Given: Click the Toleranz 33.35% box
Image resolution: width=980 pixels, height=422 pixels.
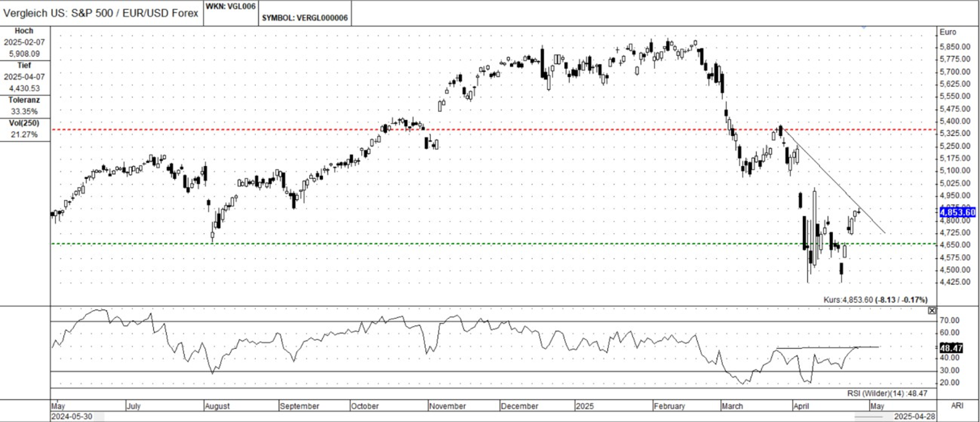Looking at the screenshot, I should pos(25,106).
